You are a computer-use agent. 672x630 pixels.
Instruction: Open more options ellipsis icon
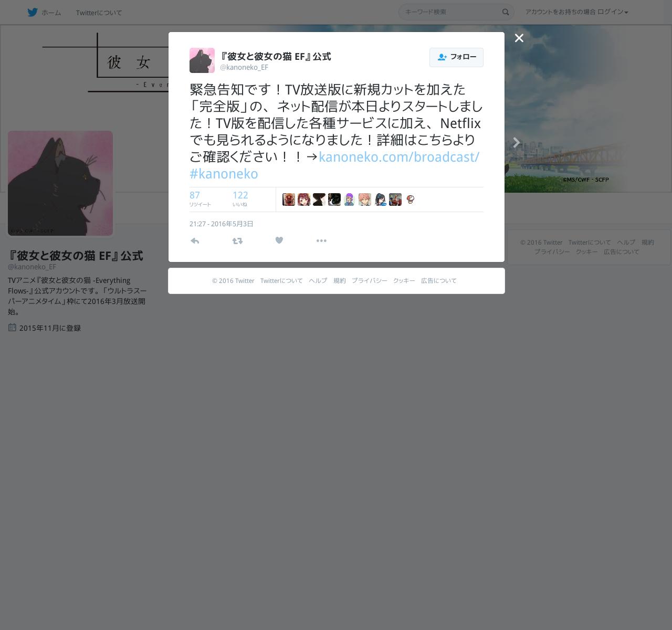321,240
